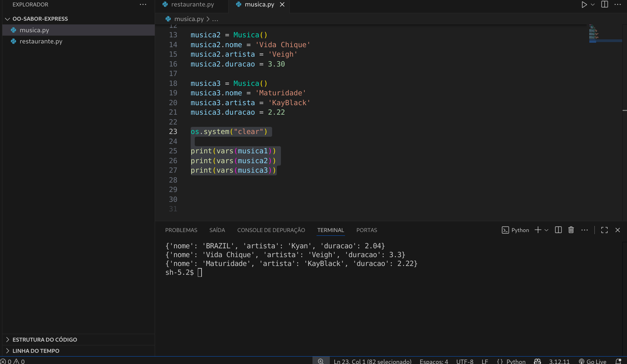Screen dimensions: 627x364
Task: Maximize the terminal panel size
Action: pos(604,230)
